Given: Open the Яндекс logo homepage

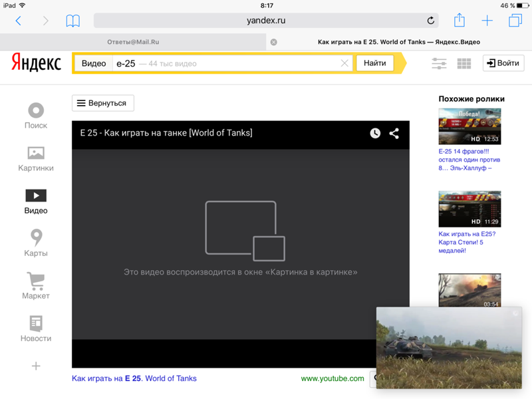Looking at the screenshot, I should coord(37,63).
